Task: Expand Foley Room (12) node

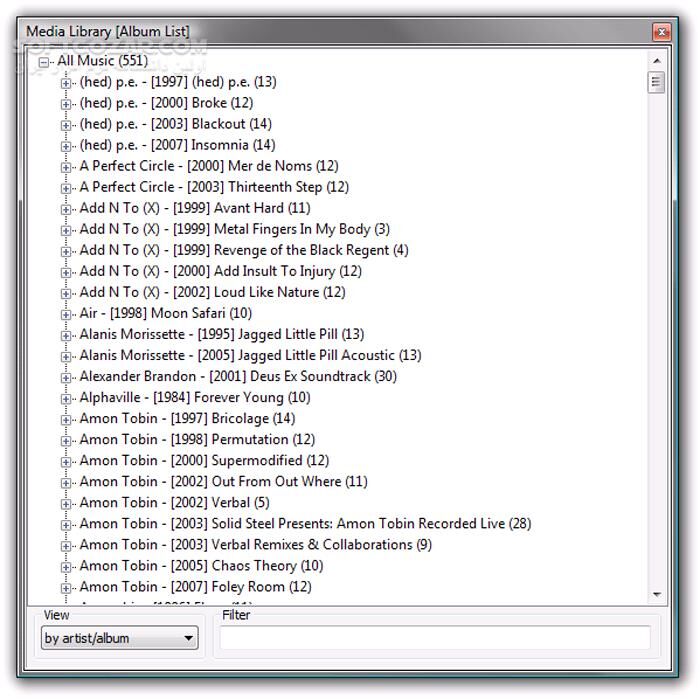Action: (x=66, y=588)
